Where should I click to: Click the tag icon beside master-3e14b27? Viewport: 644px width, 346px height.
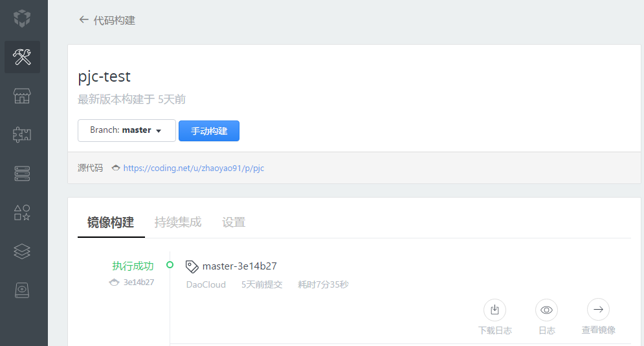tap(192, 267)
